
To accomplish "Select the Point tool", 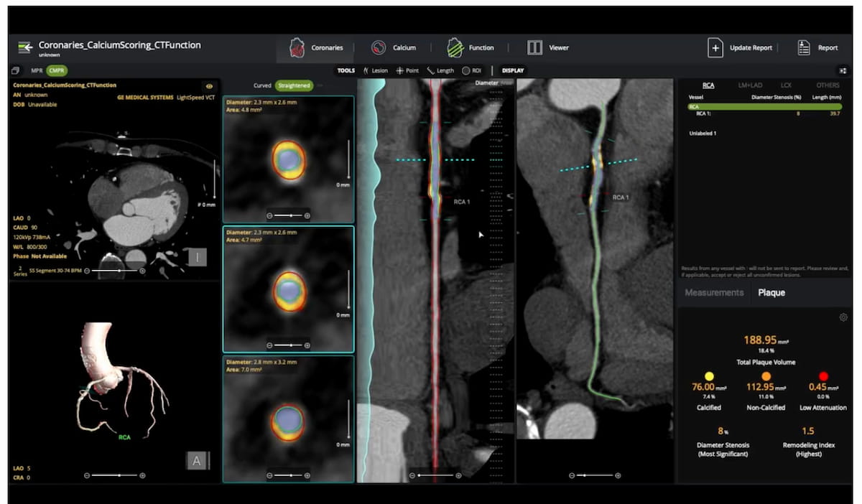I will (x=407, y=70).
